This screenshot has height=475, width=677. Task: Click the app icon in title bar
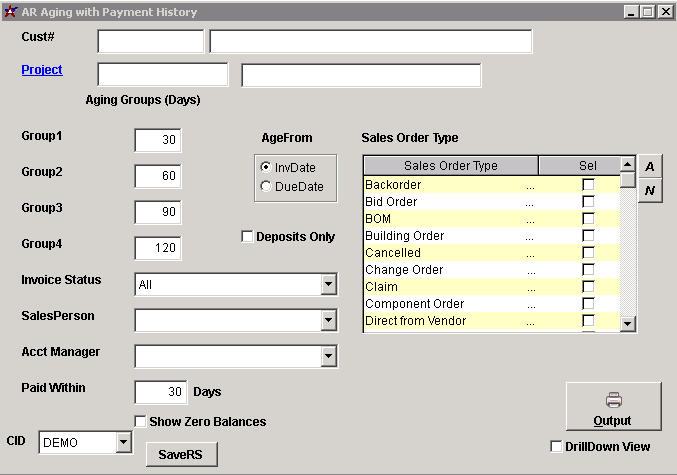pyautogui.click(x=11, y=12)
